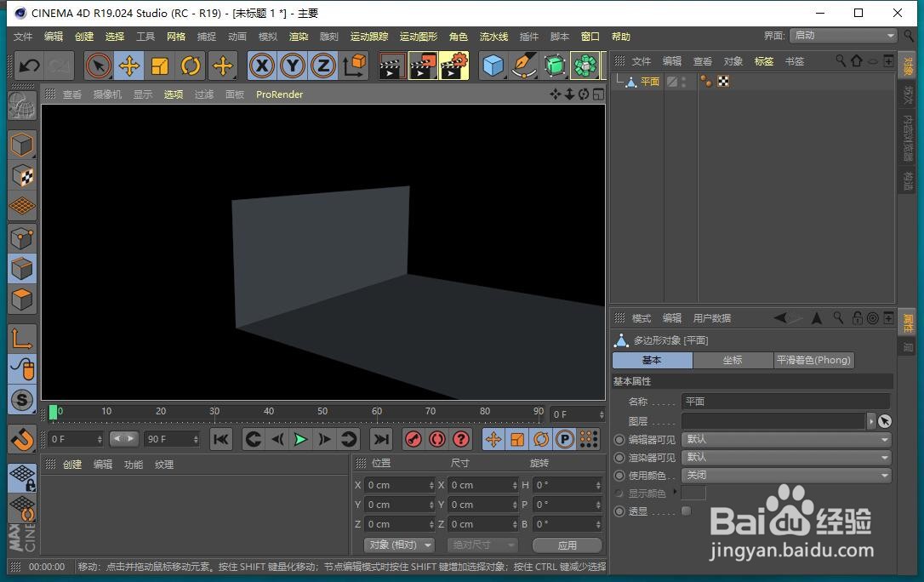This screenshot has height=582, width=924.
Task: Toggle the X axis lock
Action: coord(262,66)
